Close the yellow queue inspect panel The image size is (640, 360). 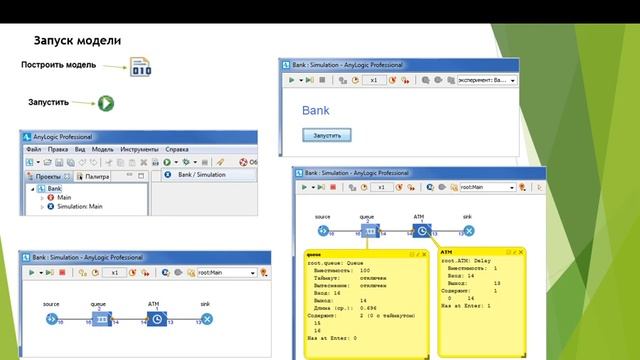click(424, 254)
